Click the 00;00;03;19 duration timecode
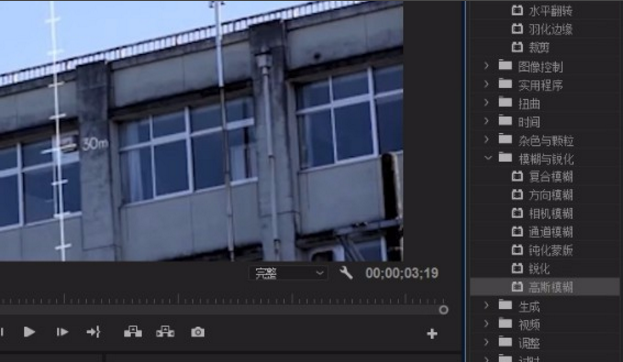Viewport: 623px width, 362px height. (x=402, y=273)
